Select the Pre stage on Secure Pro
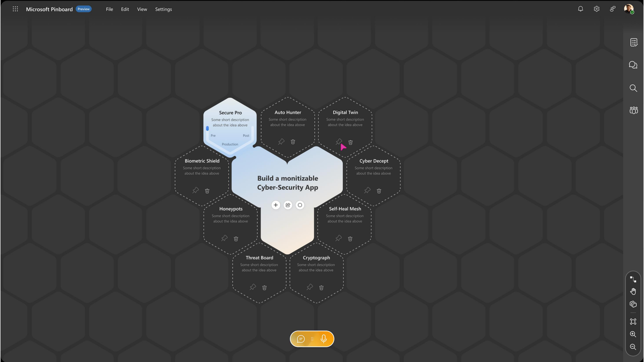The image size is (644, 362). coord(213,136)
